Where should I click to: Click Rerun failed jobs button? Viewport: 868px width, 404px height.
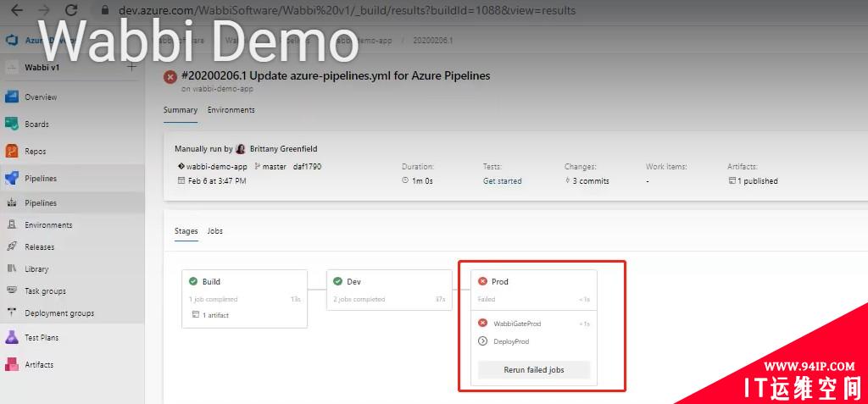click(x=534, y=370)
